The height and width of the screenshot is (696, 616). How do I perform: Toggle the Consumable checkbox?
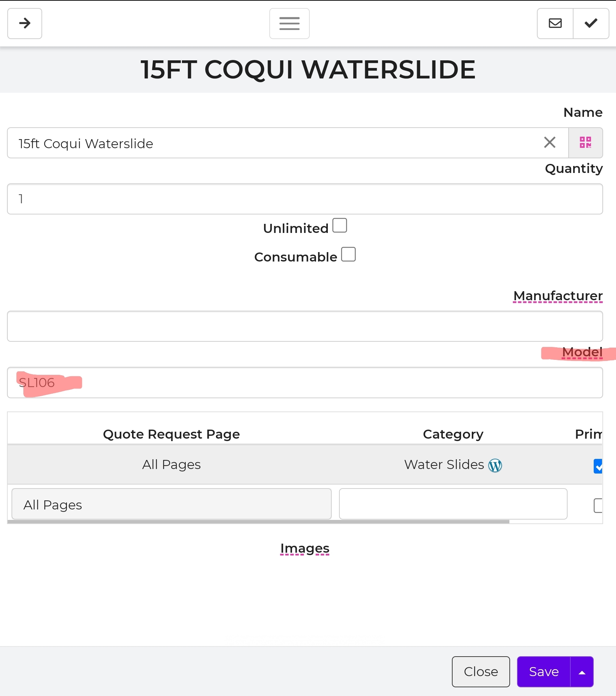click(348, 254)
